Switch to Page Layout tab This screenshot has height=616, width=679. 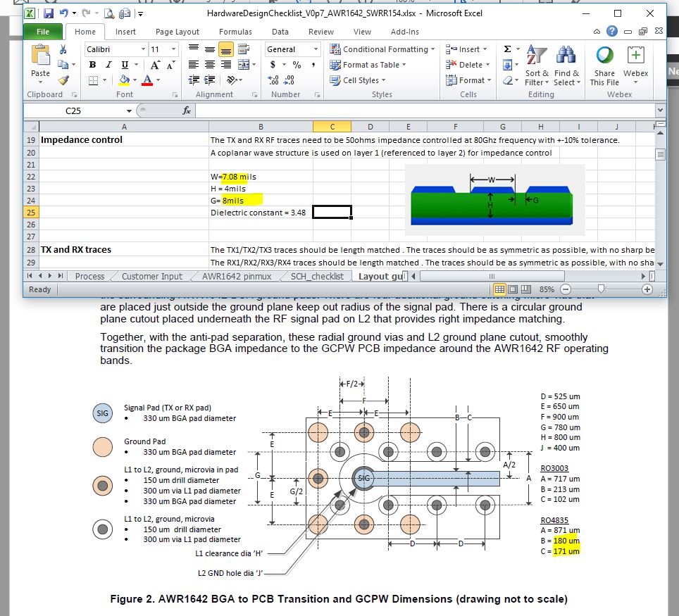click(177, 32)
